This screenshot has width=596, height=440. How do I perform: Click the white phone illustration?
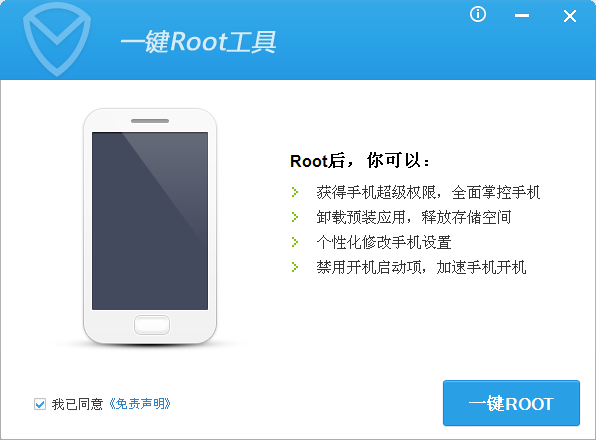[150, 227]
